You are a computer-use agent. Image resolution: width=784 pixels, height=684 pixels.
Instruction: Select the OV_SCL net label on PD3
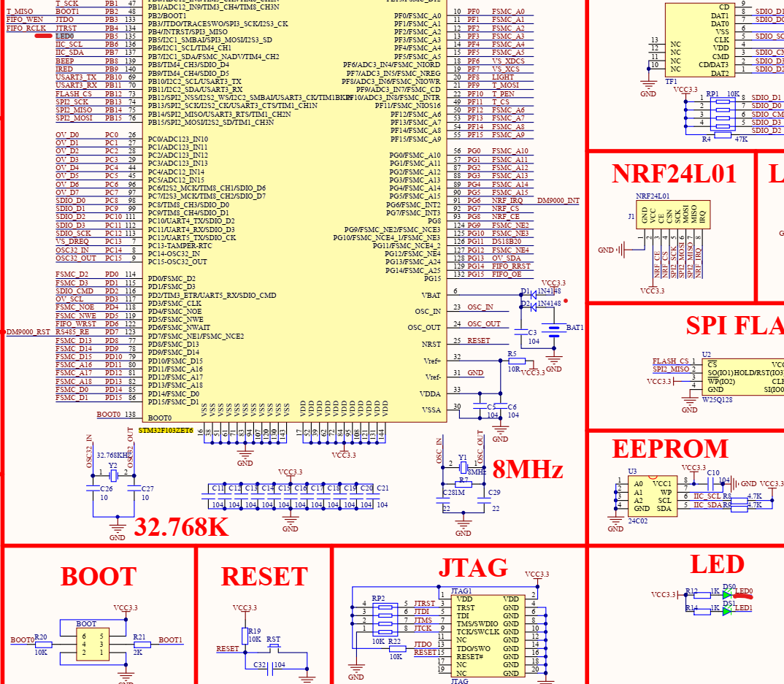pos(69,299)
